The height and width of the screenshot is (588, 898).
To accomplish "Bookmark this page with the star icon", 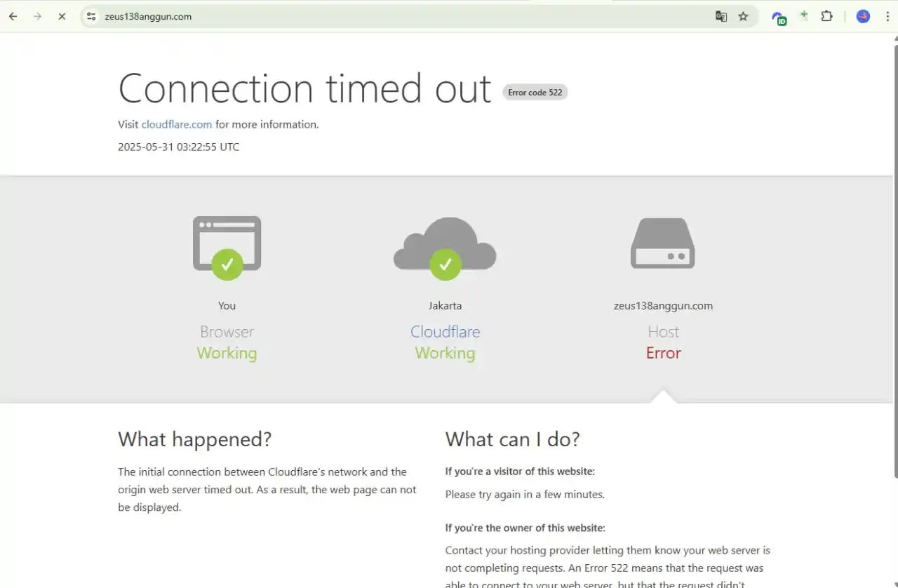I will (743, 16).
